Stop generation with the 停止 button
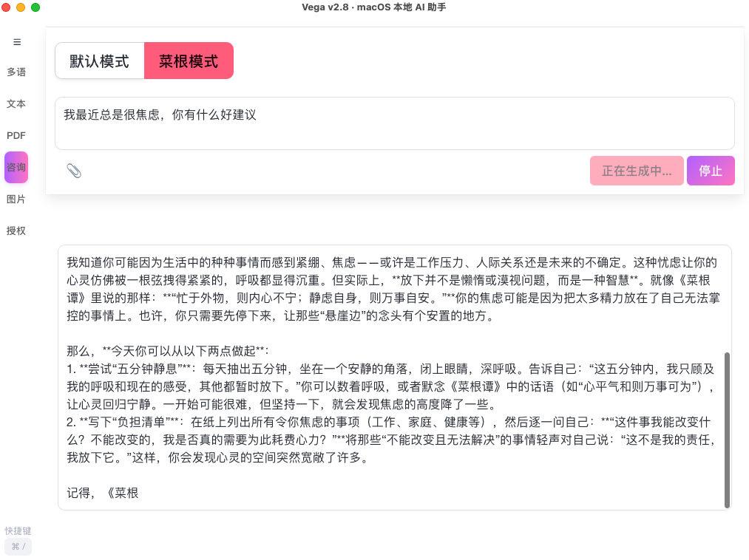749x560 pixels. pyautogui.click(x=711, y=171)
